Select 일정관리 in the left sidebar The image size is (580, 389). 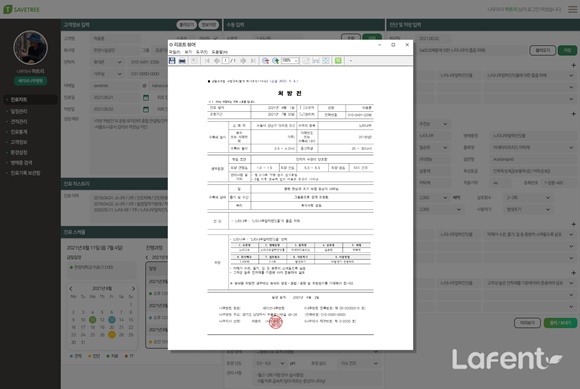[x=19, y=111]
